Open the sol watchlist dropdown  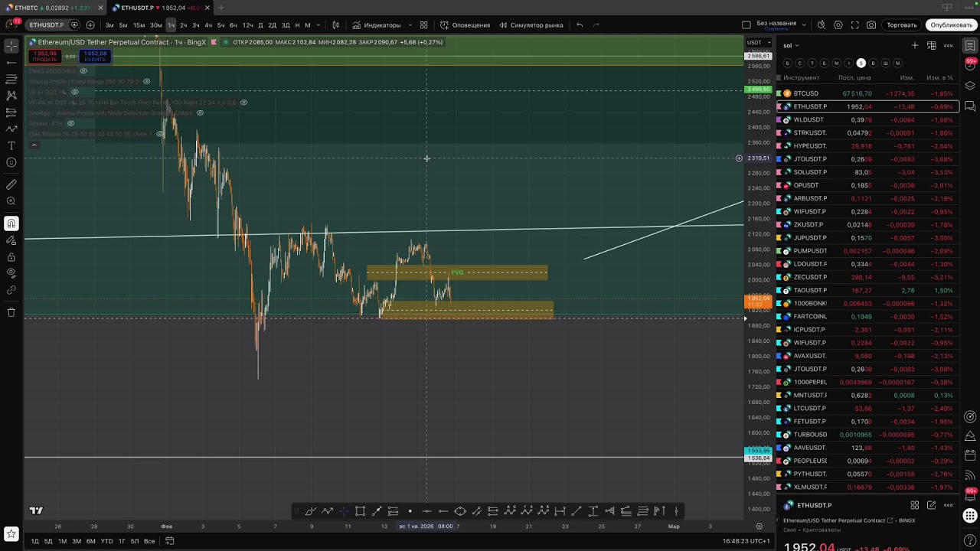pyautogui.click(x=791, y=46)
